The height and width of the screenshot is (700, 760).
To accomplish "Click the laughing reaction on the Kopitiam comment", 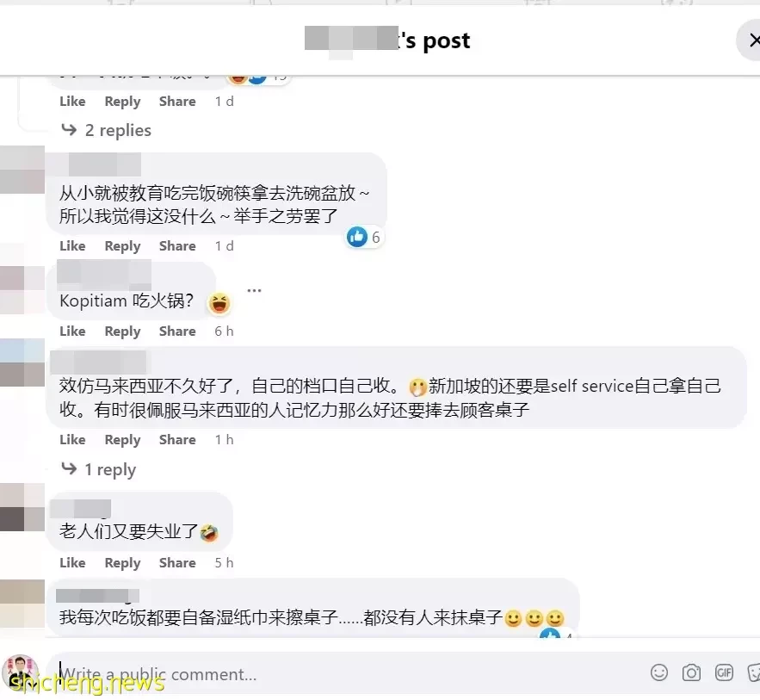I will click(219, 305).
